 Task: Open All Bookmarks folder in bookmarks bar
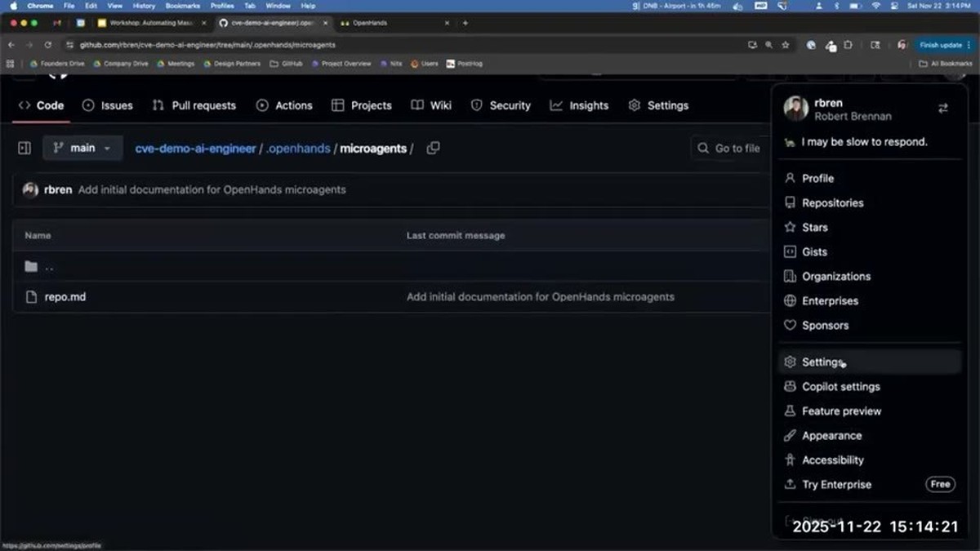point(946,64)
